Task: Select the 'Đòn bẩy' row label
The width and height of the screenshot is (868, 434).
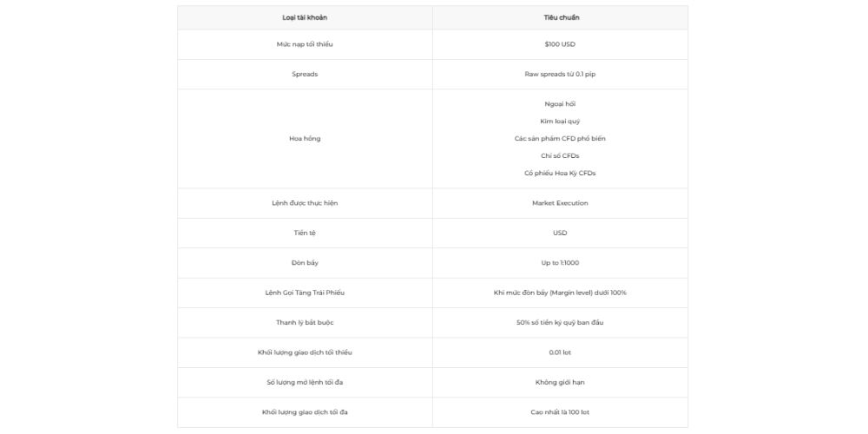Action: point(305,262)
